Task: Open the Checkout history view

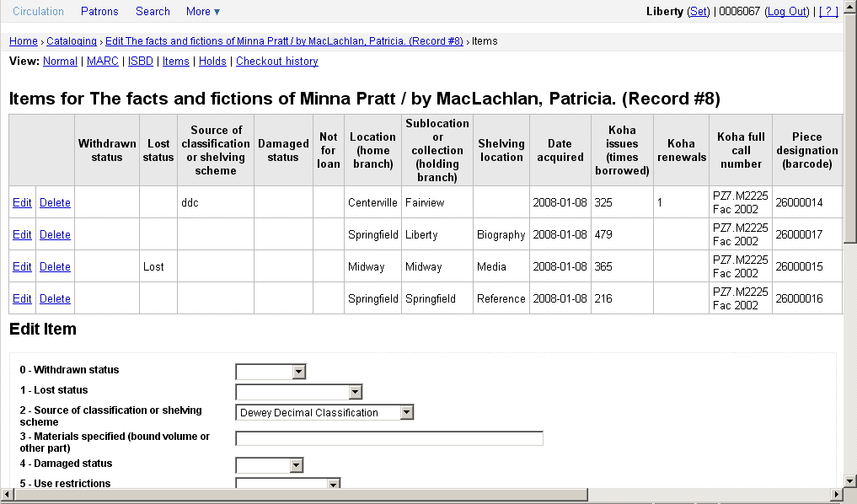Action: [276, 61]
